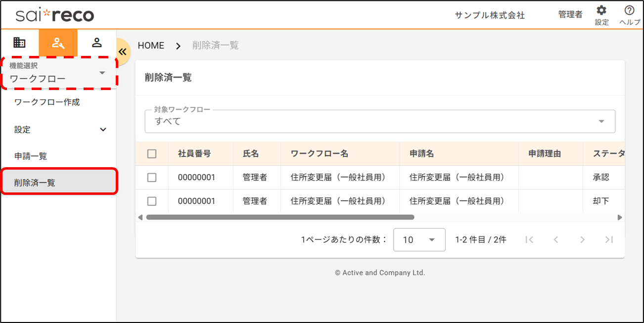
Task: Collapse the sidebar with double-chevron icon
Action: point(122,52)
